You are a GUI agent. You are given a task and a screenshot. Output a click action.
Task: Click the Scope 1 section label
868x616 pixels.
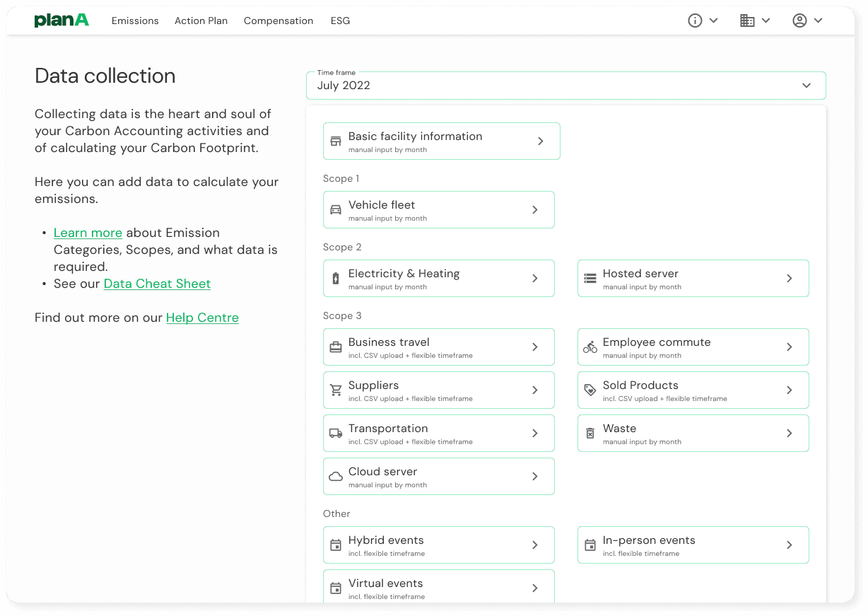coord(342,179)
